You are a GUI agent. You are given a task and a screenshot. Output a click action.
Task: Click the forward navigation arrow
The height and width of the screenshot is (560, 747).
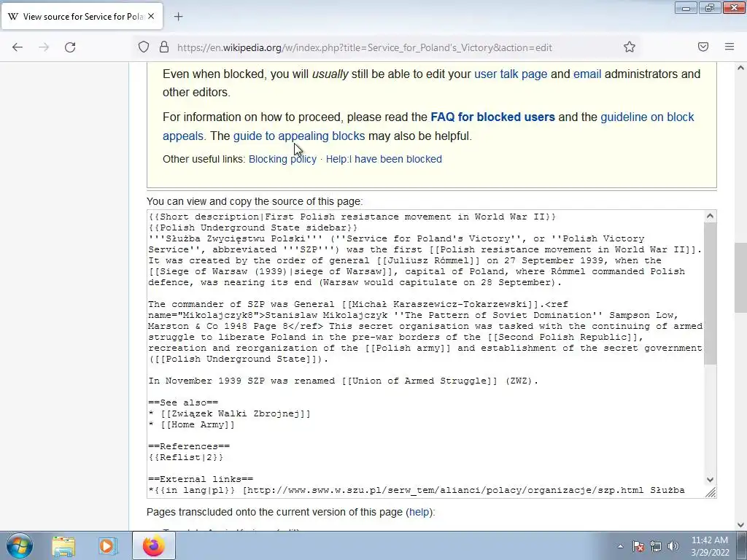coord(44,47)
